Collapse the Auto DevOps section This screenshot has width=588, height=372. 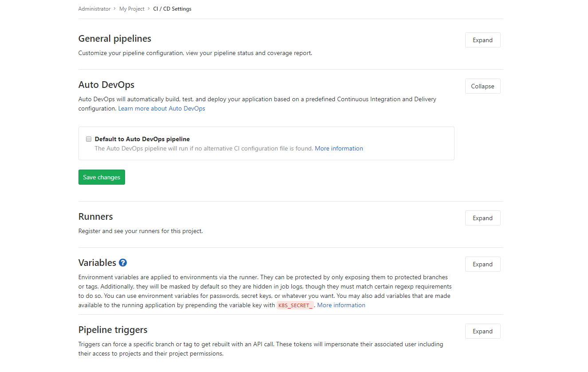(482, 86)
